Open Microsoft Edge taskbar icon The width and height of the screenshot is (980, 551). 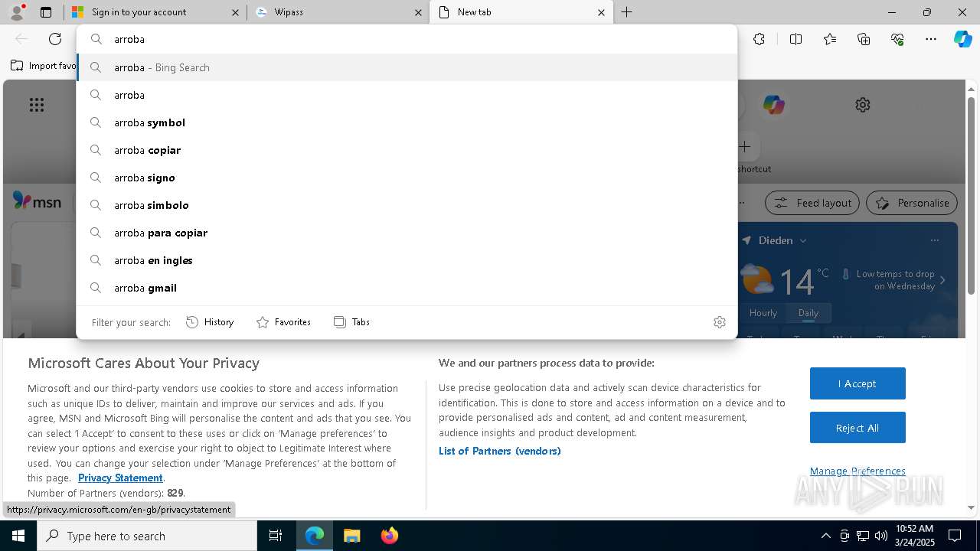(315, 536)
